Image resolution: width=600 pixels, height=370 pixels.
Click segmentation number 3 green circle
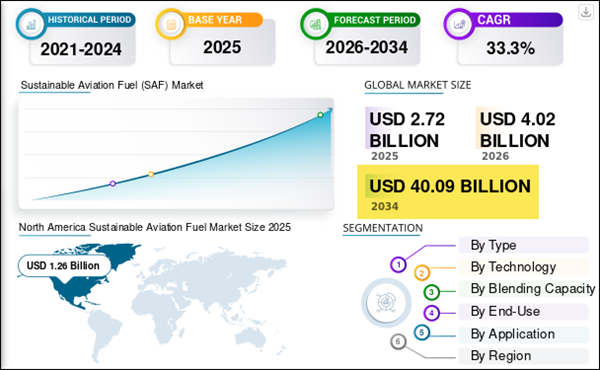[x=431, y=292]
